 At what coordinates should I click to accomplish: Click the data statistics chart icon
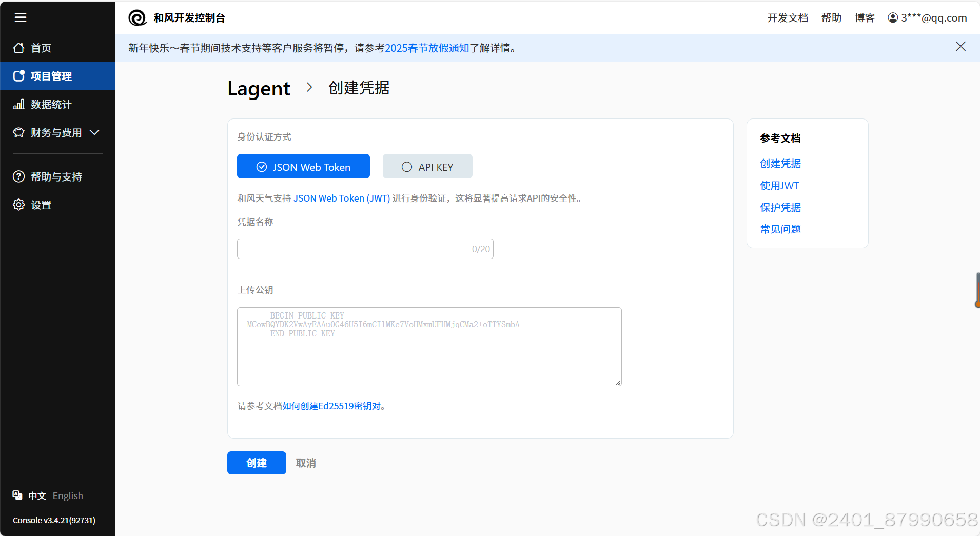(x=19, y=104)
